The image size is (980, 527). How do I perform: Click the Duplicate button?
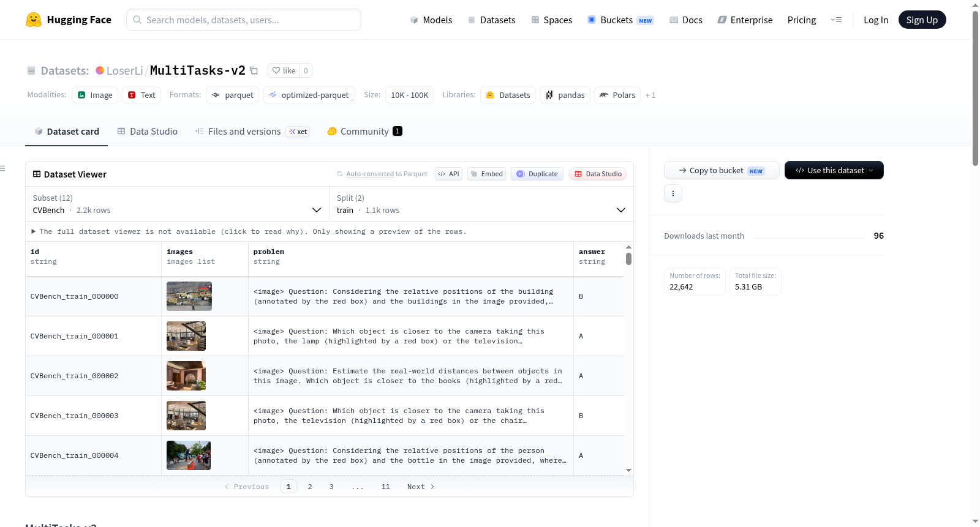(537, 174)
